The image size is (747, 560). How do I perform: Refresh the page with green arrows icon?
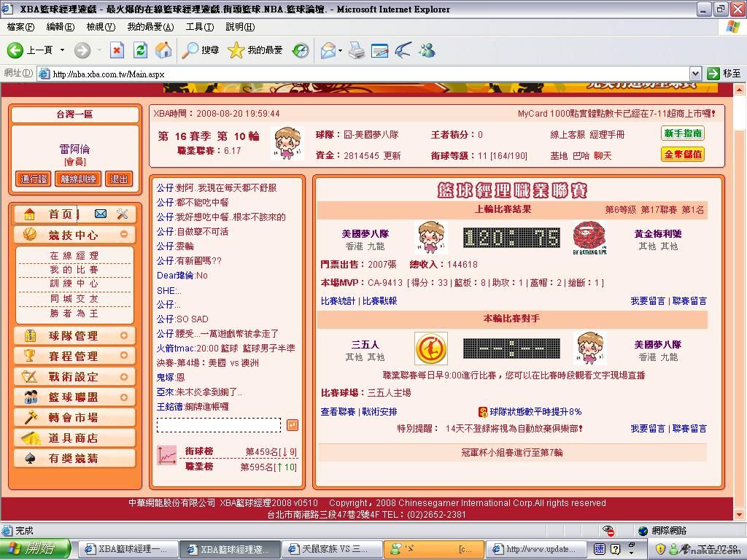(140, 50)
